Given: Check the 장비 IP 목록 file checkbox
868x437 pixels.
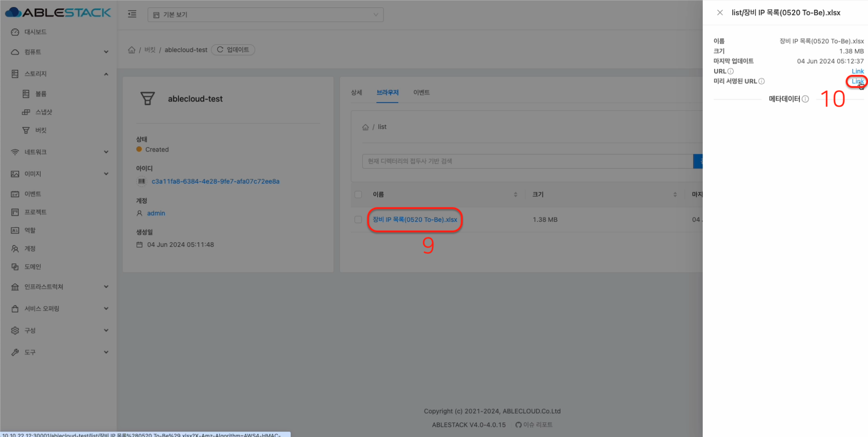Looking at the screenshot, I should coord(358,220).
